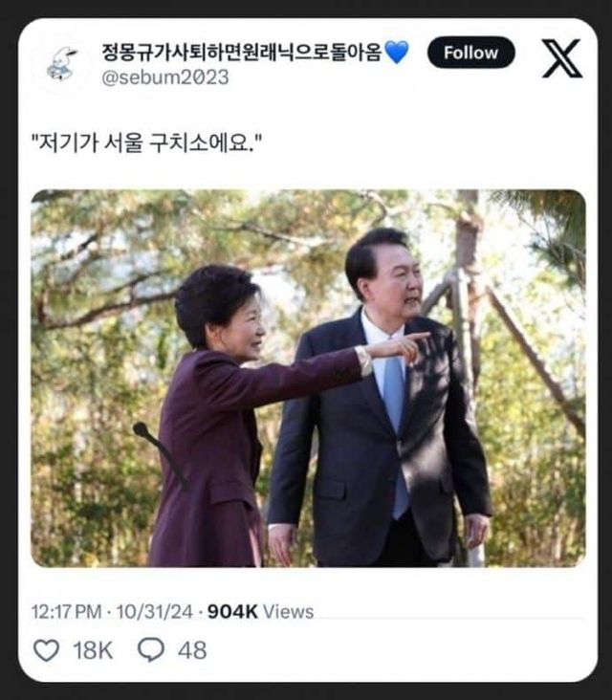The height and width of the screenshot is (700, 612).
Task: Open the attached photo
Action: click(x=308, y=378)
